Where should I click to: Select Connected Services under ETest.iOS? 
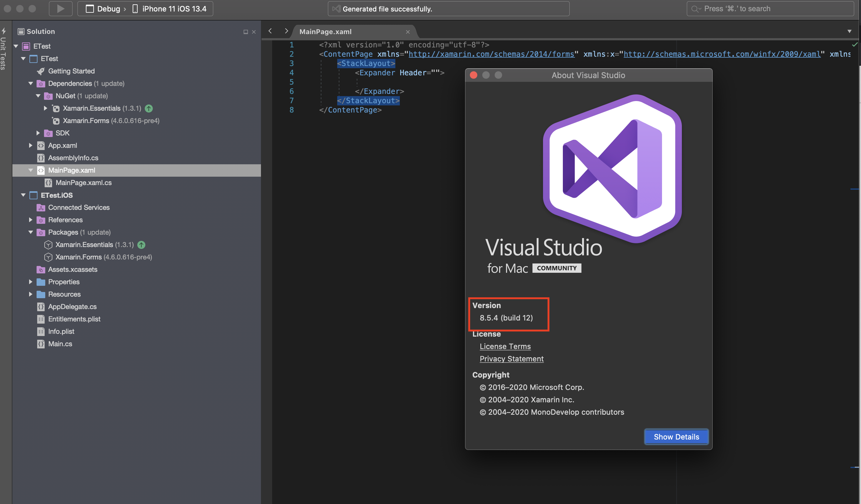coord(79,207)
